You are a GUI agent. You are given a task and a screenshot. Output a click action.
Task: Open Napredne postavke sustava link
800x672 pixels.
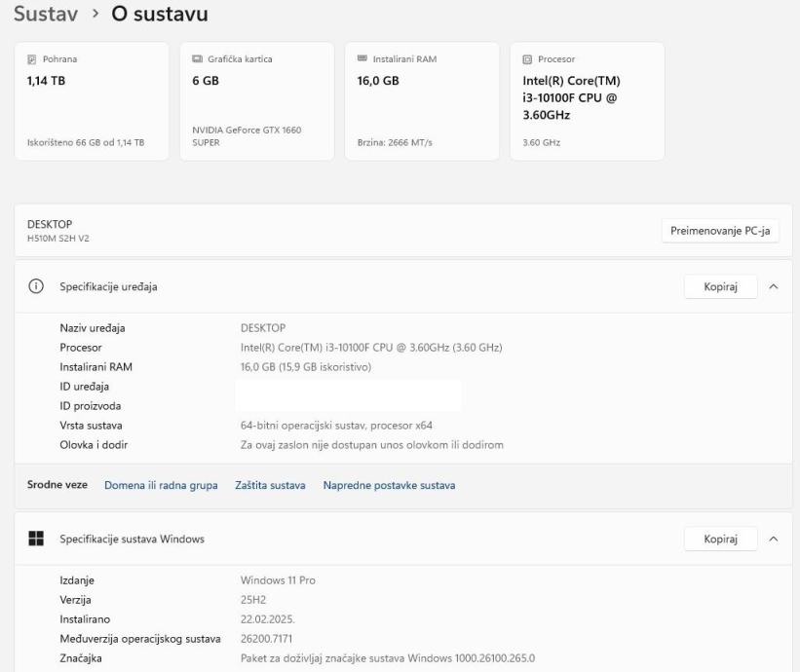point(389,485)
